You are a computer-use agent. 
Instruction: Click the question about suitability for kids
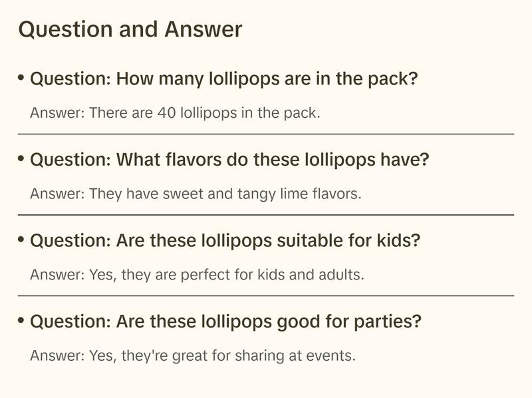225,241
